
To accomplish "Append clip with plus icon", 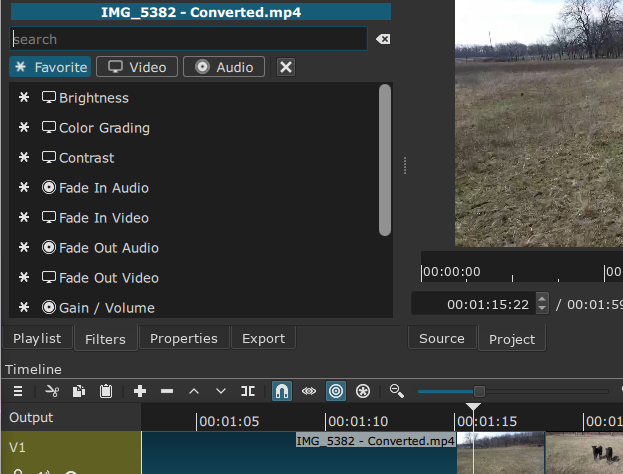I will tap(140, 391).
